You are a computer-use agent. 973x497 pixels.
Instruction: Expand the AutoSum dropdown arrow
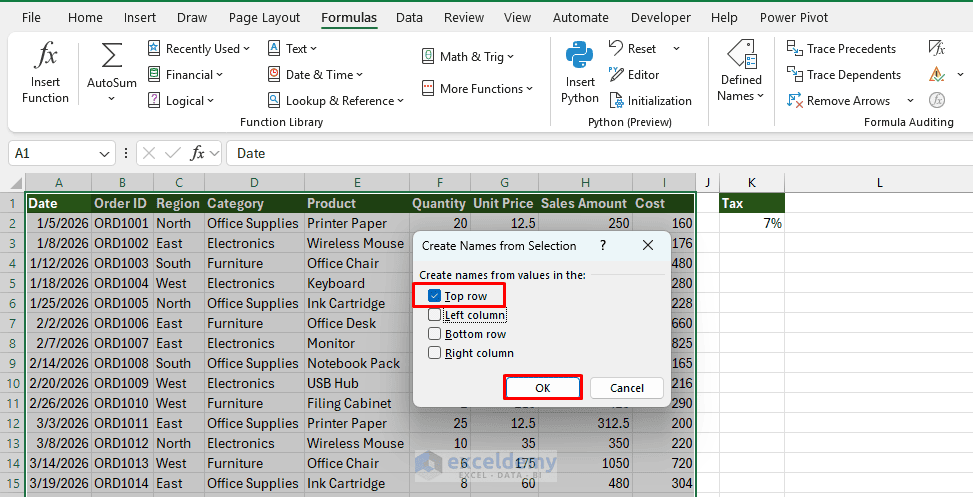pos(112,99)
